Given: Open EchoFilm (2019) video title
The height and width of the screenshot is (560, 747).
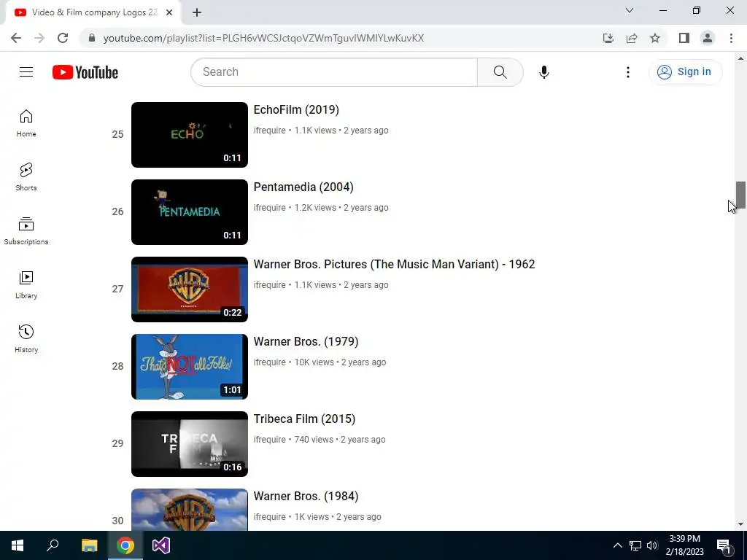Looking at the screenshot, I should pos(296,110).
